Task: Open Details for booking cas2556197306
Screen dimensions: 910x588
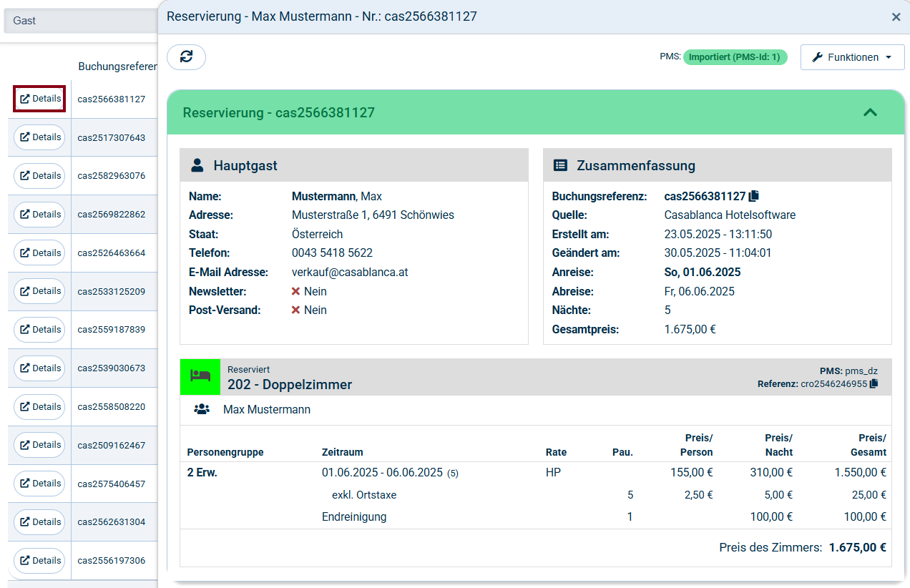Action: 40,561
